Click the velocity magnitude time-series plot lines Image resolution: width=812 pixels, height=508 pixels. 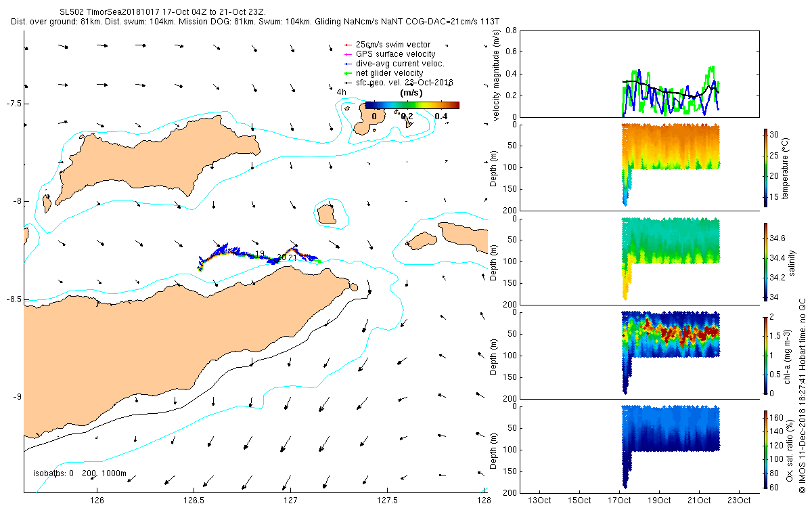point(671,91)
